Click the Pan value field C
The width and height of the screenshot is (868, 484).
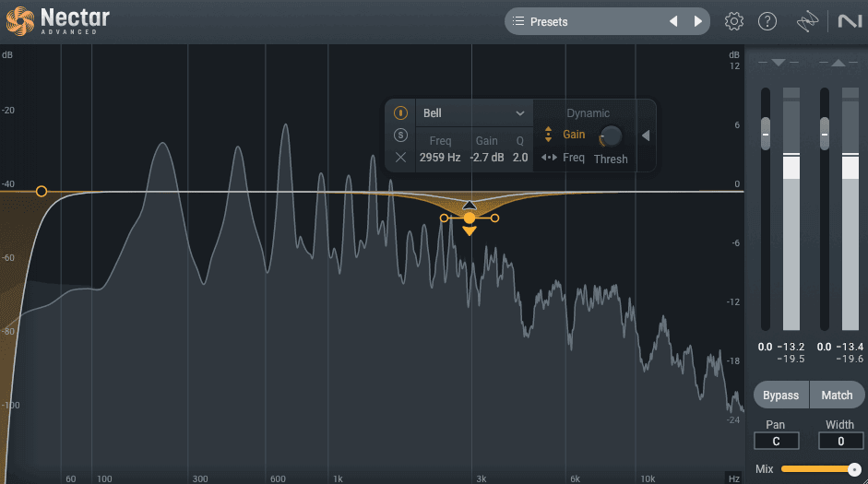(776, 441)
